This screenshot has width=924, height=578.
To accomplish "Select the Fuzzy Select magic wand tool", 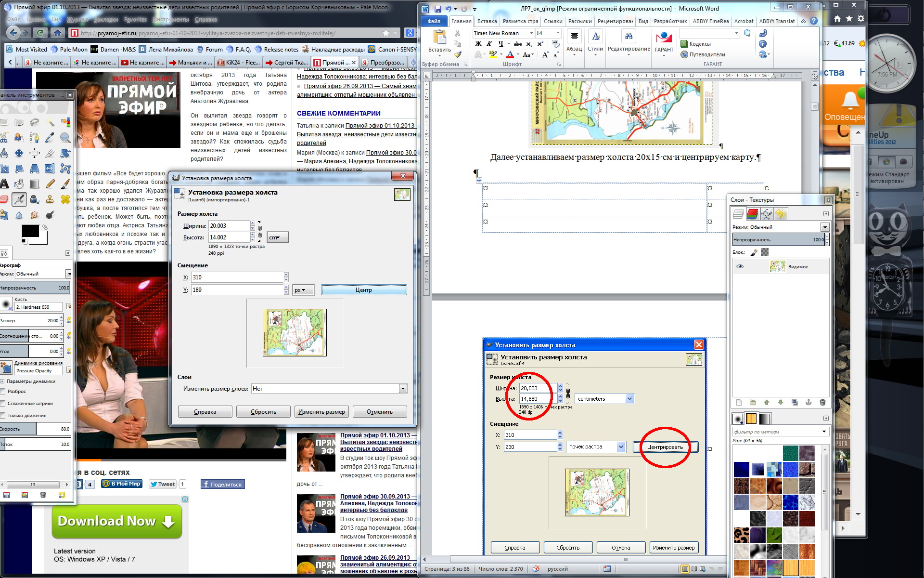I will [50, 122].
